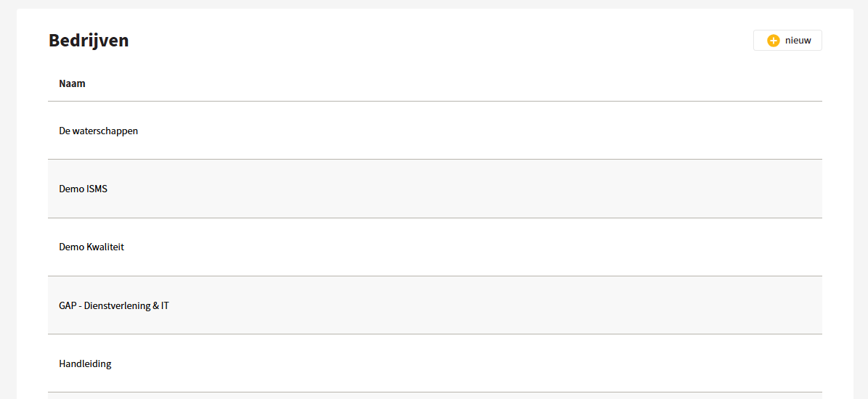
Task: Click the partially visible row below Handleiding
Action: pyautogui.click(x=434, y=395)
